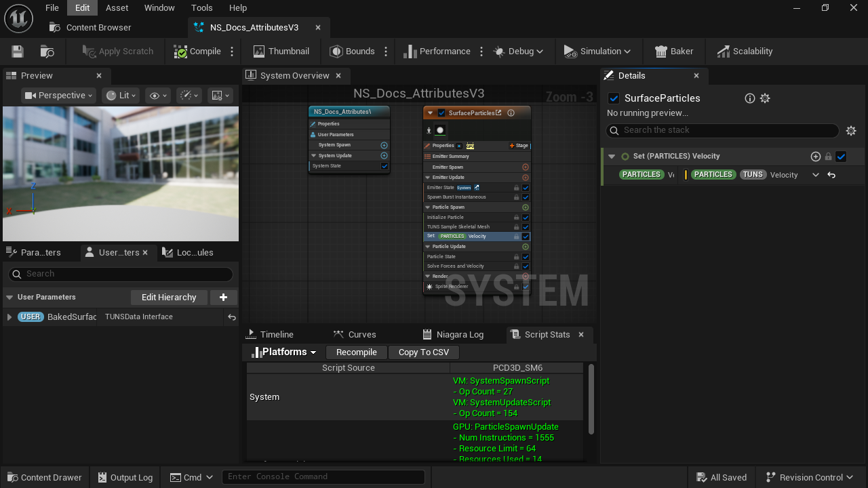Open the Perspective viewport dropdown
This screenshot has height=488, width=868.
point(60,96)
